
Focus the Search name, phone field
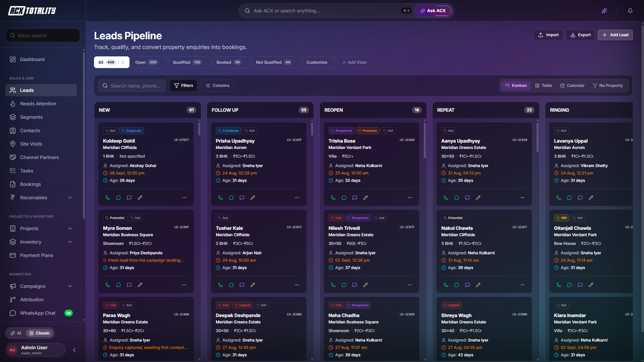pos(132,86)
